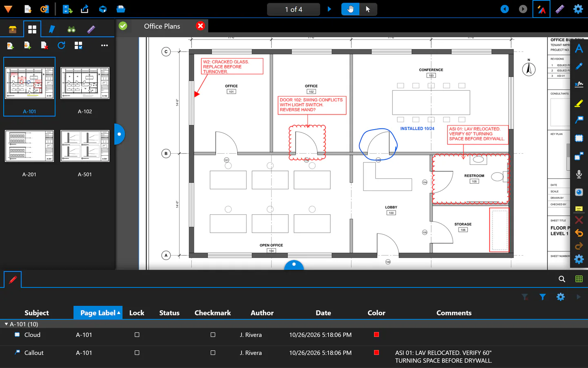Click the red color swatch in Cloud row
Viewport: 588px width, 368px height.
tap(376, 334)
